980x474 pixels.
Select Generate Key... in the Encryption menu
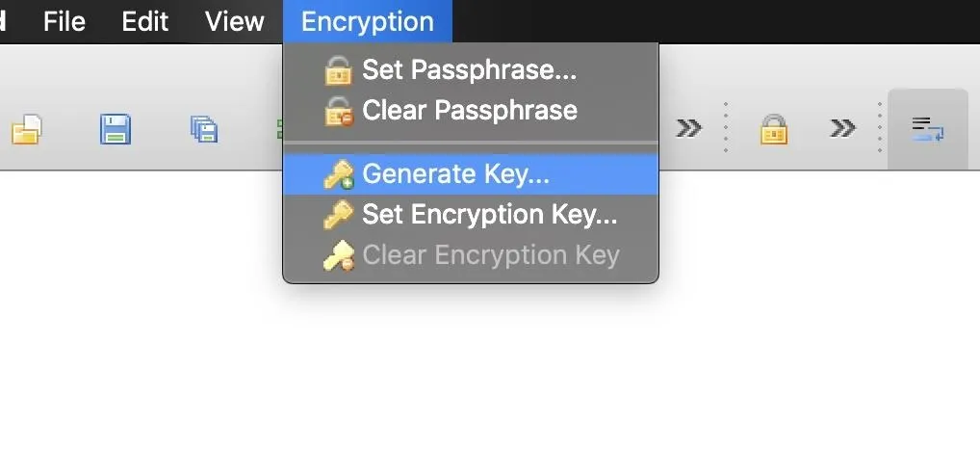click(x=471, y=173)
